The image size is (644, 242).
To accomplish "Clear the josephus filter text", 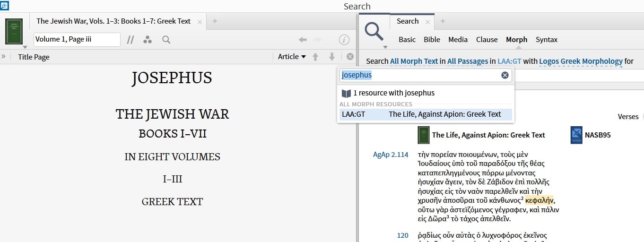I will [x=505, y=75].
